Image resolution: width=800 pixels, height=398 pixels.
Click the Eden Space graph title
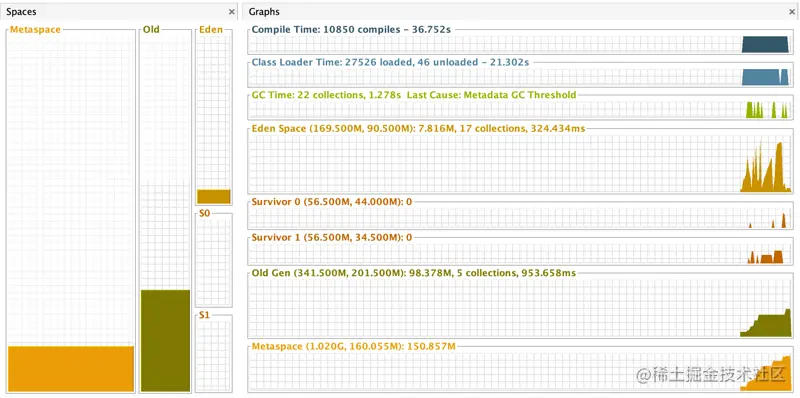point(418,129)
